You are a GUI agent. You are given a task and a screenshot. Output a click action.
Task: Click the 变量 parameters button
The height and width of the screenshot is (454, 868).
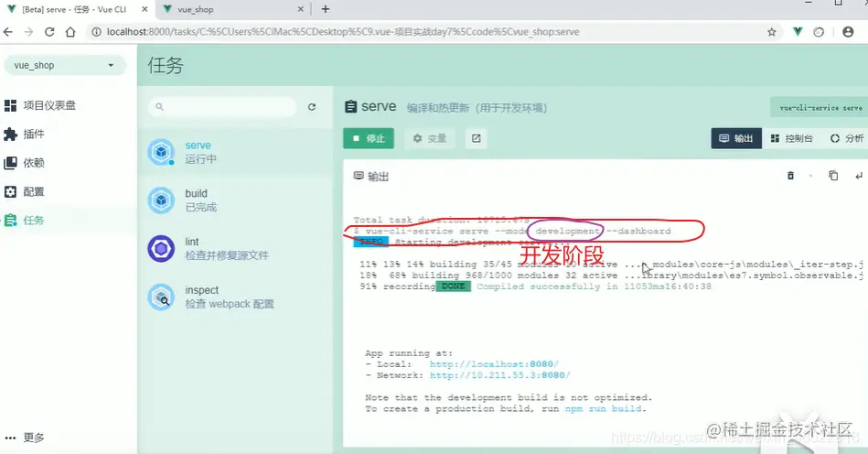pos(430,138)
